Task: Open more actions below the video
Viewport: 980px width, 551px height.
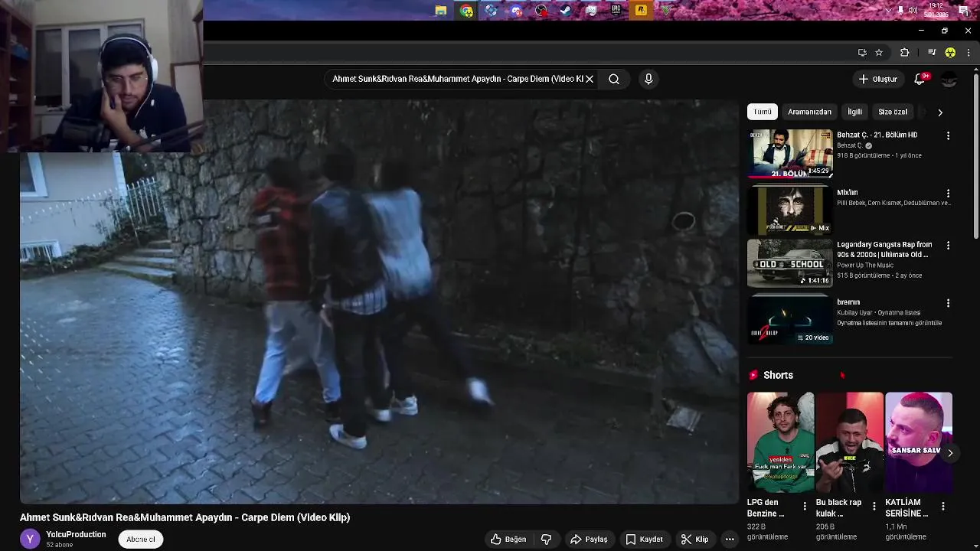Action: click(730, 540)
